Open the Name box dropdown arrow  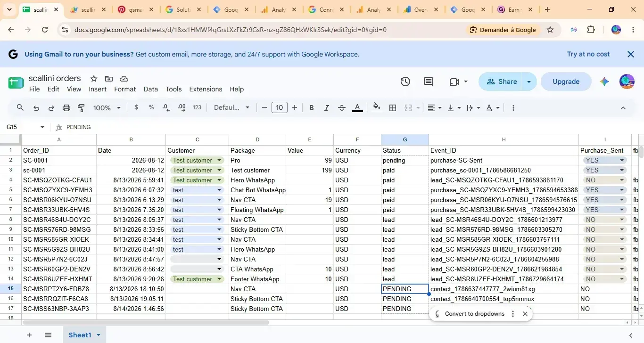click(x=42, y=127)
